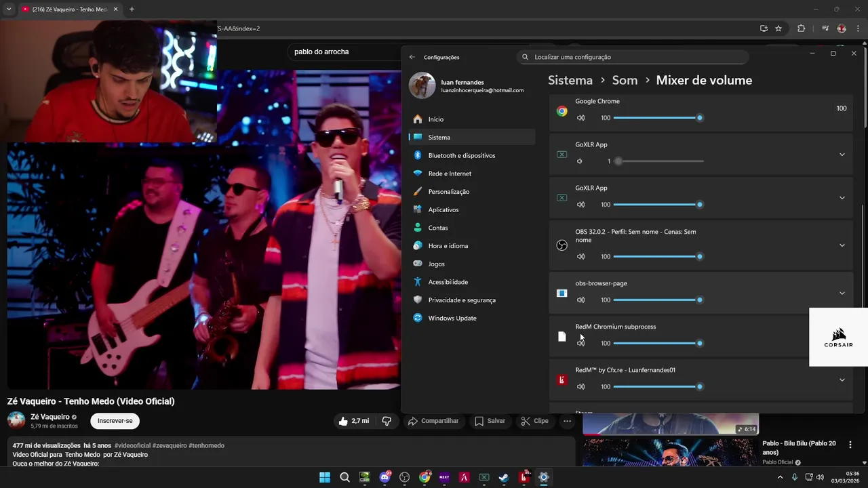The height and width of the screenshot is (488, 868).
Task: Click Clipe button under video
Action: (x=534, y=421)
